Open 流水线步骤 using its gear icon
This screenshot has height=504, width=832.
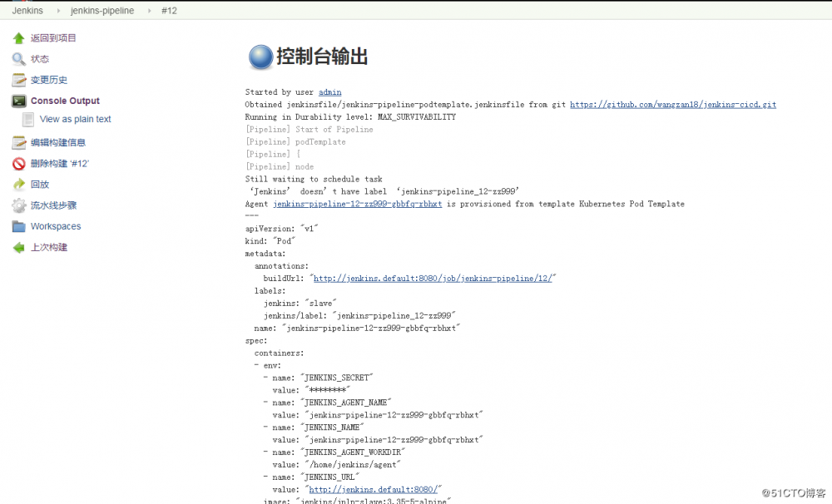19,205
